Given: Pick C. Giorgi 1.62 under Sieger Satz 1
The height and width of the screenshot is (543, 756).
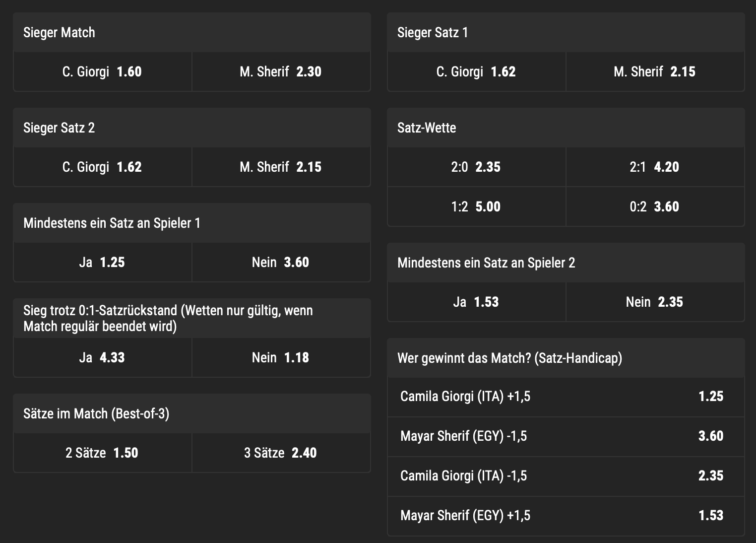Looking at the screenshot, I should [x=477, y=71].
